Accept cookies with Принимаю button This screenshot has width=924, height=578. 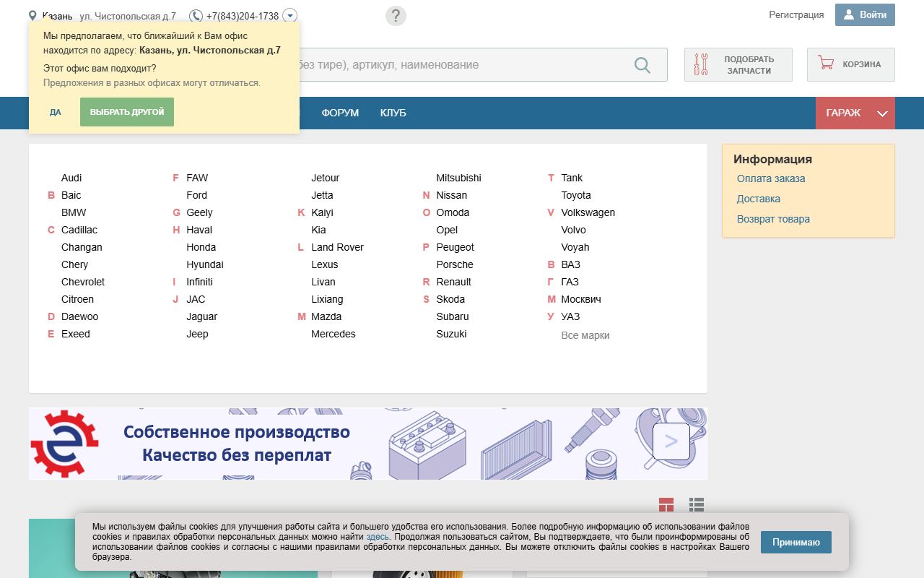pos(796,542)
